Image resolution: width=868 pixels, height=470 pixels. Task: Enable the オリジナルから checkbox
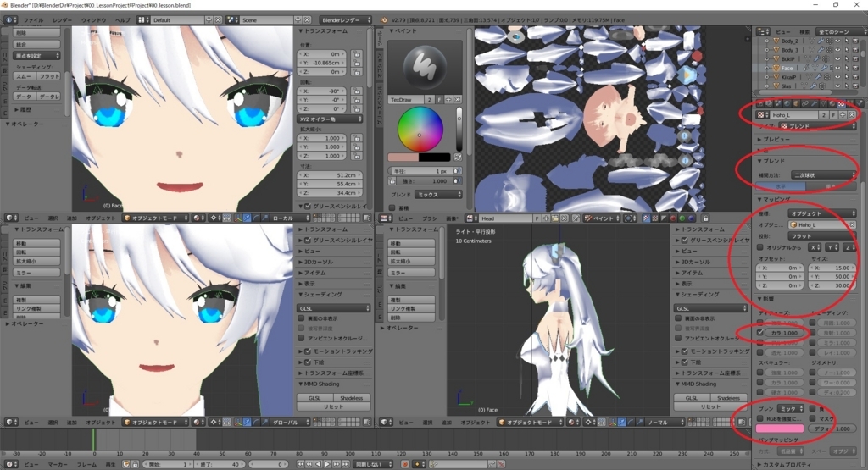point(760,247)
